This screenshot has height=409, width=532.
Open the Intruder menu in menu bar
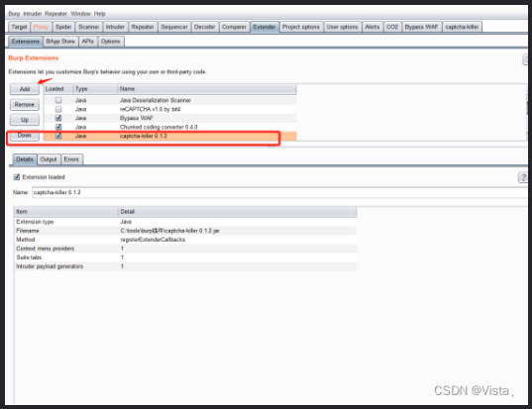[33, 14]
